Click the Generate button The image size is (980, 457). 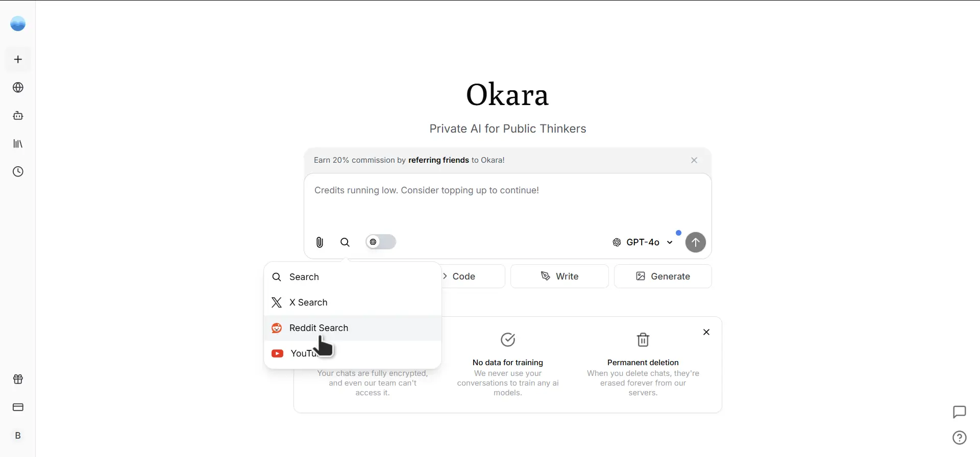coord(663,276)
